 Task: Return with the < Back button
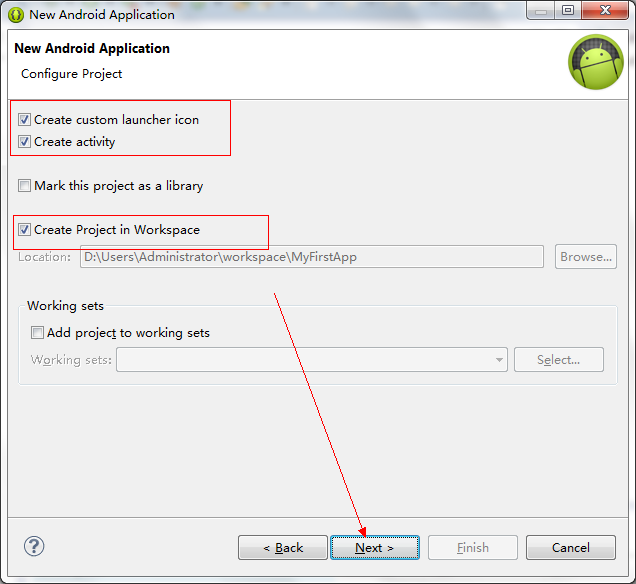pos(283,548)
